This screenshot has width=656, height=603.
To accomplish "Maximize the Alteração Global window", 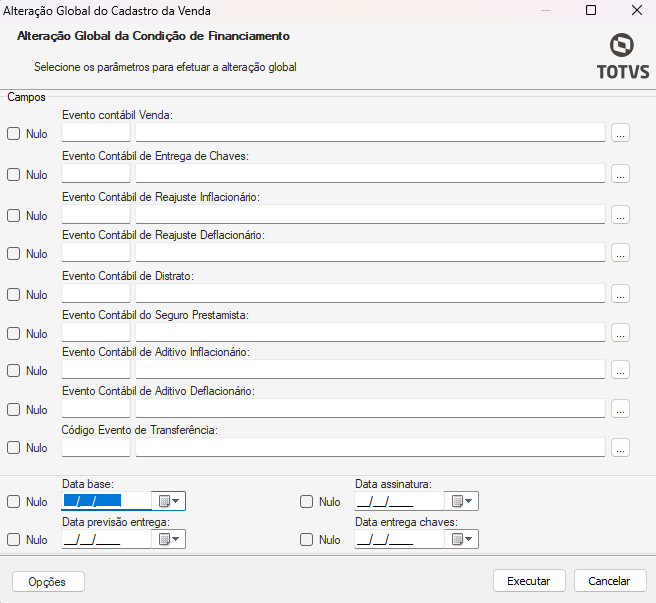I will tap(591, 10).
